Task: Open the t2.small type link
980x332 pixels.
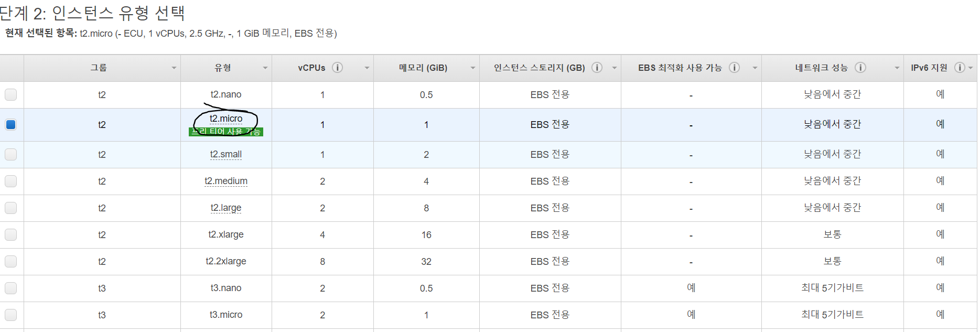Action: [226, 154]
